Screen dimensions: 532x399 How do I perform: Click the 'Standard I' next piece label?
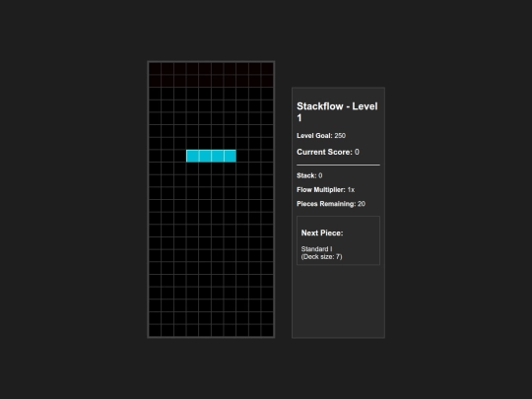pyautogui.click(x=316, y=248)
